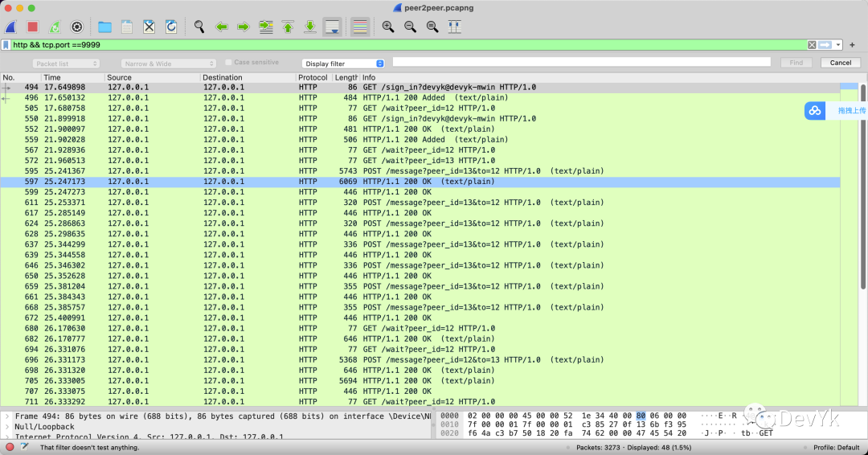
Task: Click the zoom in icon
Action: (x=388, y=27)
